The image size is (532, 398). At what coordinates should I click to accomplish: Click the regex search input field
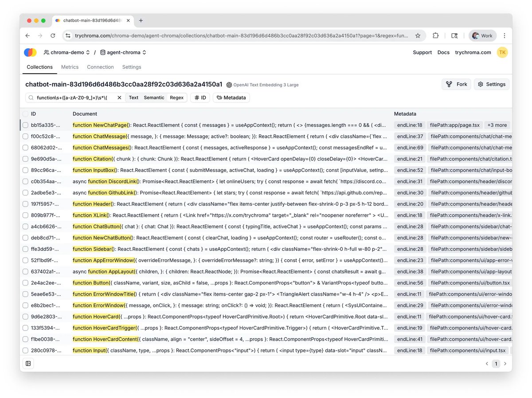(75, 98)
